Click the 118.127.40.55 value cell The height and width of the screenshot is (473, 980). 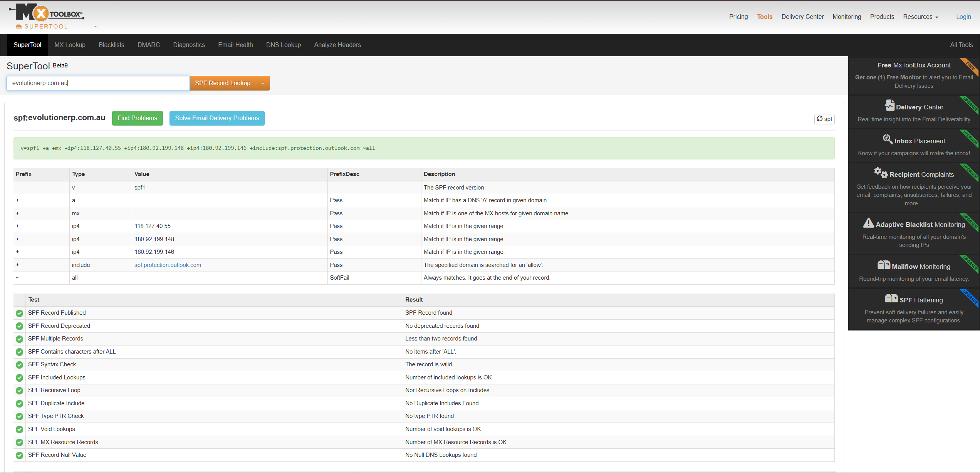tap(230, 226)
